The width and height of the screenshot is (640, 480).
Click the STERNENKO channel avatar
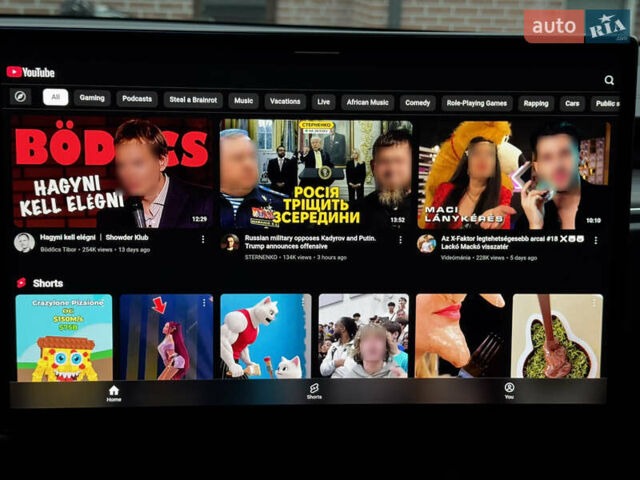coord(230,242)
